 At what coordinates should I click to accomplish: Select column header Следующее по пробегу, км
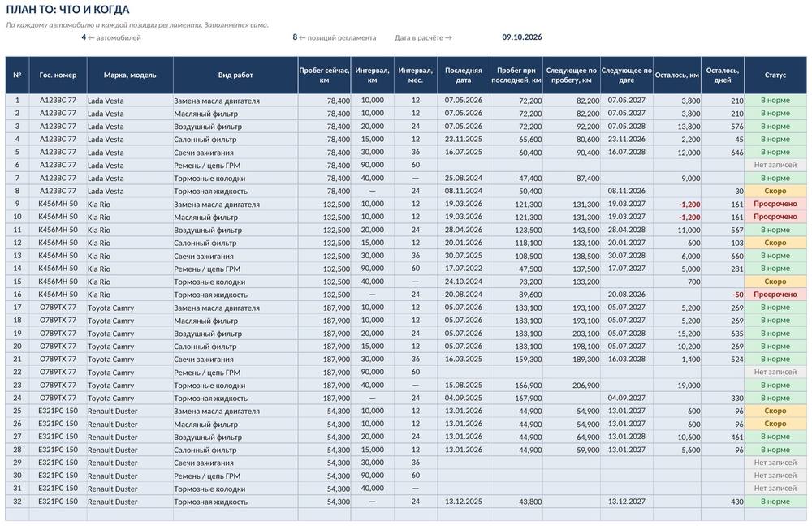point(572,75)
